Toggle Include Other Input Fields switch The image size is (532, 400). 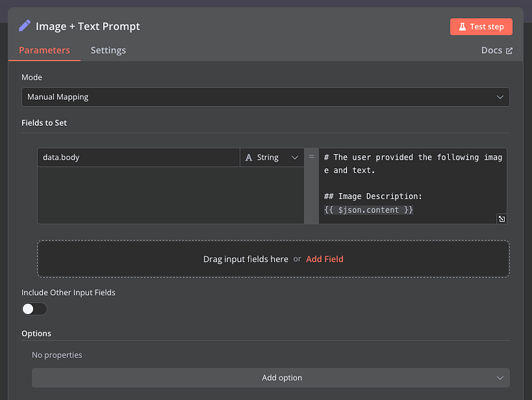(34, 309)
